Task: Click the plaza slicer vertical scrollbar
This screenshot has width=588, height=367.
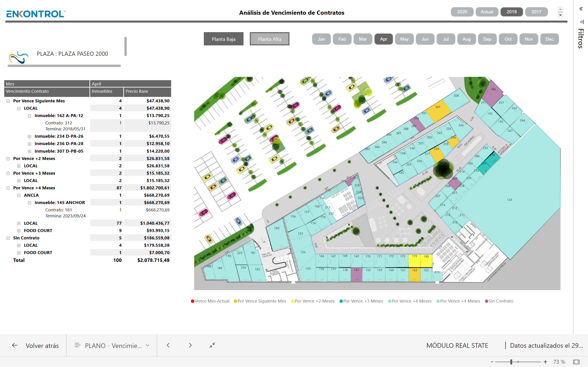Action: 126,46
